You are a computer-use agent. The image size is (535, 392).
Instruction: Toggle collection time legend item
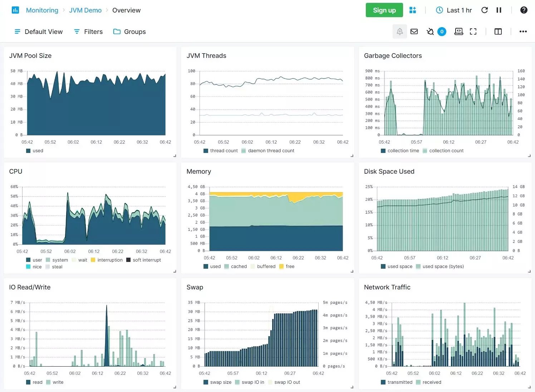[x=400, y=151]
